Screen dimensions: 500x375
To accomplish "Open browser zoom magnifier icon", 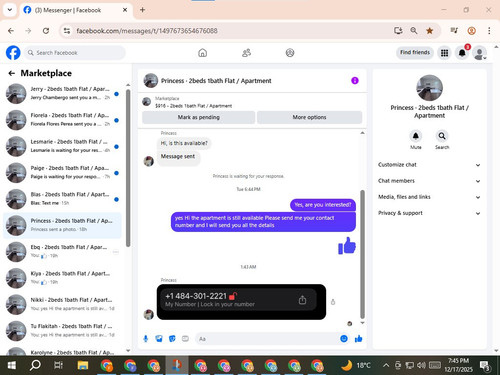I will pyautogui.click(x=414, y=31).
